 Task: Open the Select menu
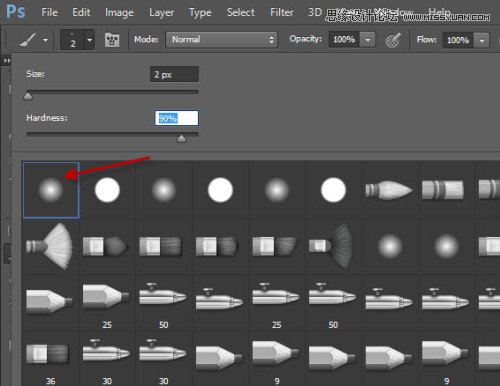(240, 12)
